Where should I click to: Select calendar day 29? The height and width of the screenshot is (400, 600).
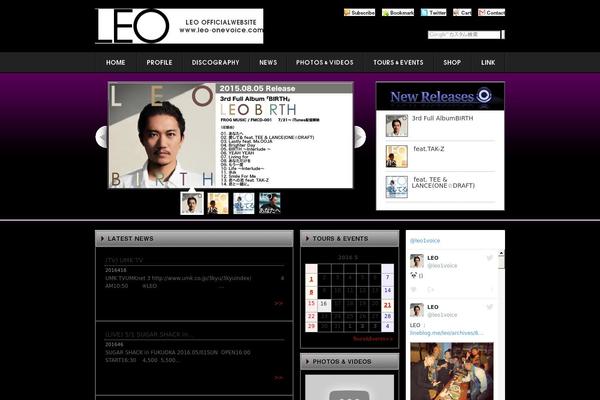tap(311, 326)
